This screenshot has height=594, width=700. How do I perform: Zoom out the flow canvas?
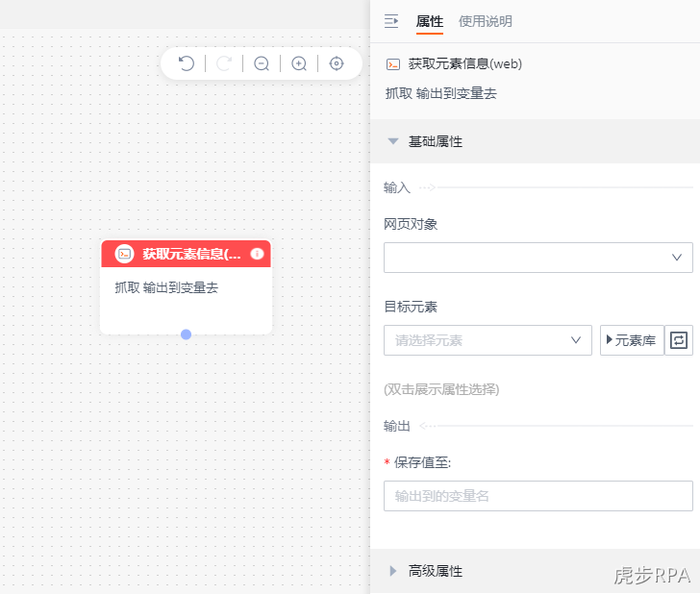[262, 63]
